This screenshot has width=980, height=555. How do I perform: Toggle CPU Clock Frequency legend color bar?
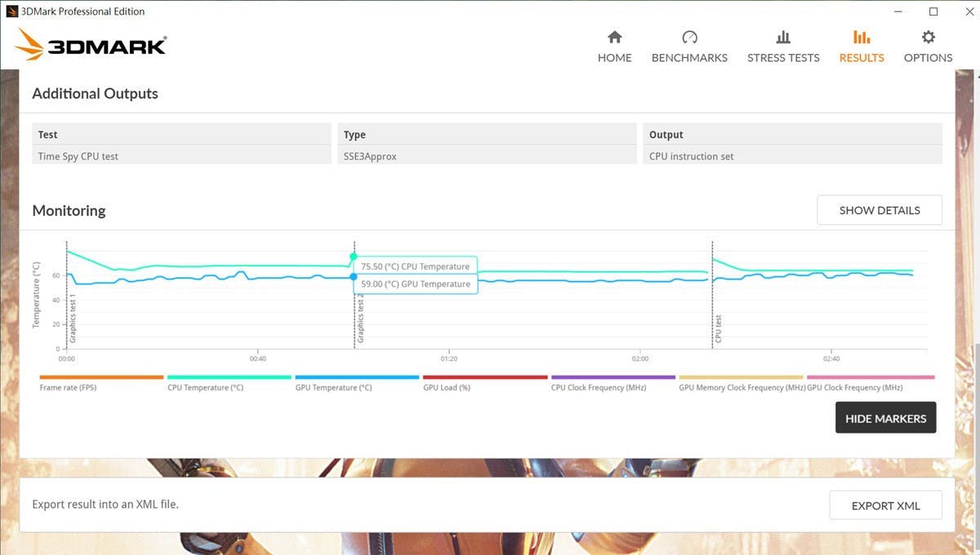(x=613, y=377)
